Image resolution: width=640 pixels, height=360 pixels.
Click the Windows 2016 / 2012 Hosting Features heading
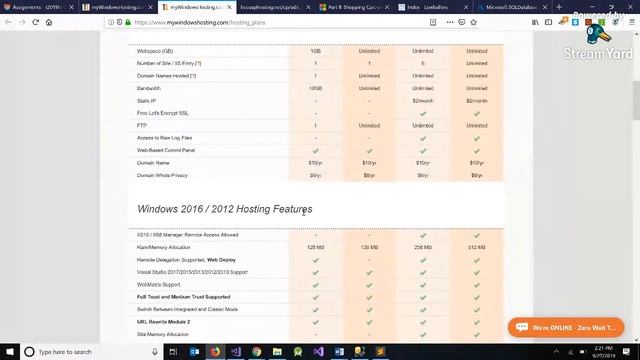[224, 209]
